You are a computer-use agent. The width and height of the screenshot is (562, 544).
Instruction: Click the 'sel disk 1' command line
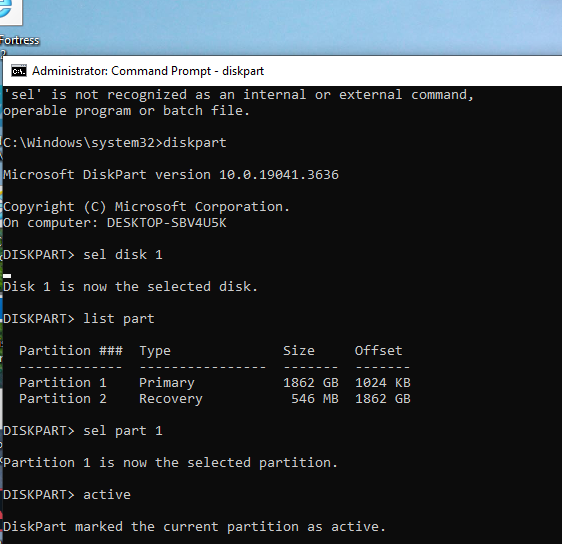pos(83,255)
